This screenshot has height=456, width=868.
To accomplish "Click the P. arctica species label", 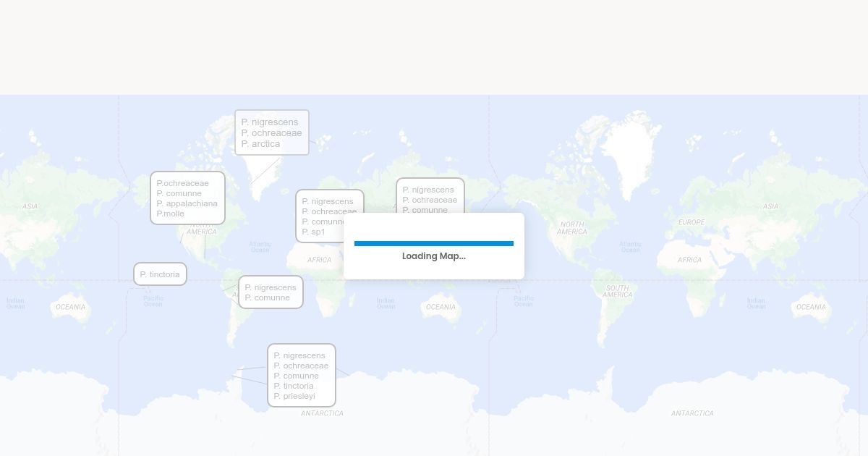I will pyautogui.click(x=260, y=144).
